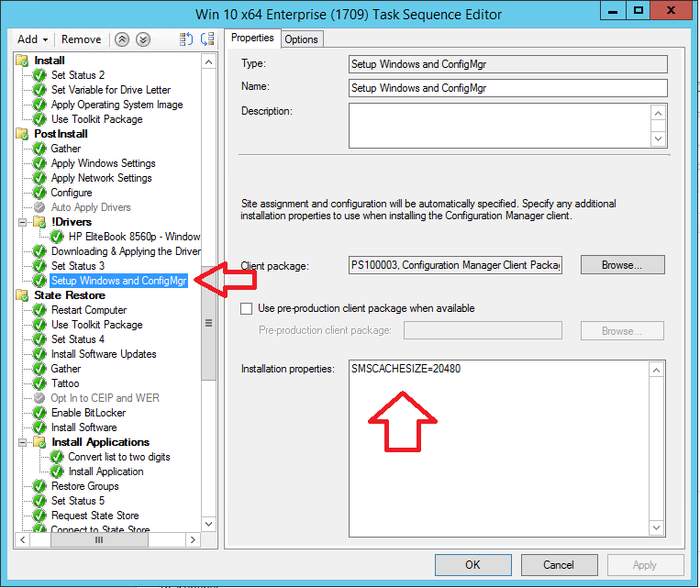The height and width of the screenshot is (588, 700).
Task: Select the Install group folder icon
Action: coord(22,61)
